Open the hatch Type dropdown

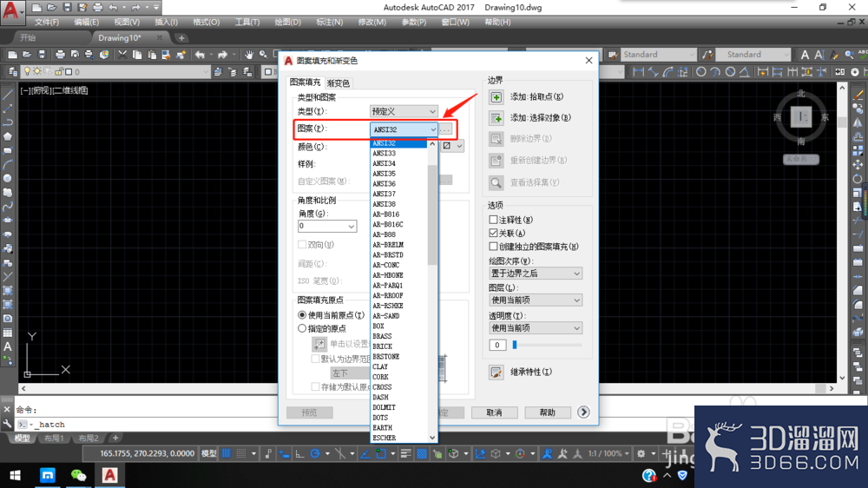[404, 111]
